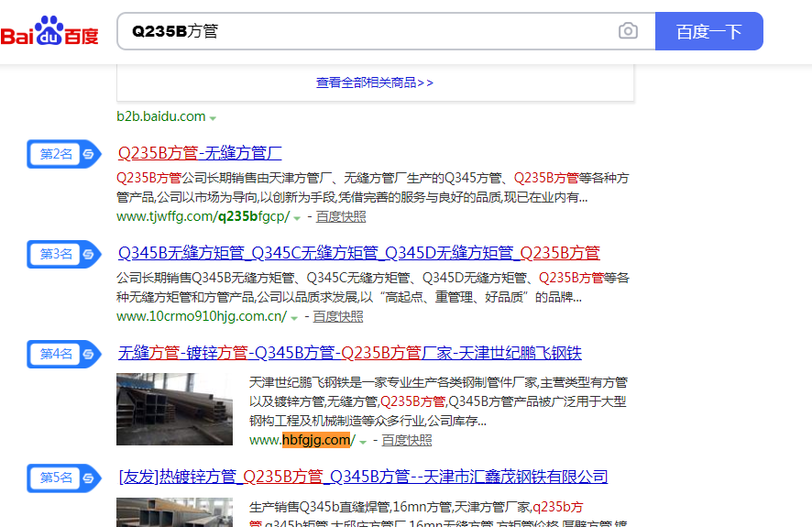812x527 pixels.
Task: Click the 第2名 rank badge
Action: point(64,154)
